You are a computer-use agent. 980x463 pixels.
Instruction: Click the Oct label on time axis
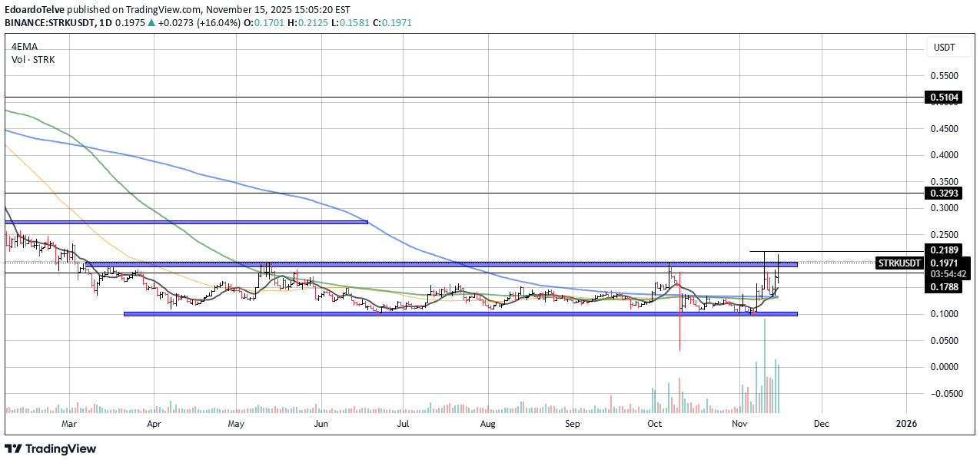pos(655,423)
